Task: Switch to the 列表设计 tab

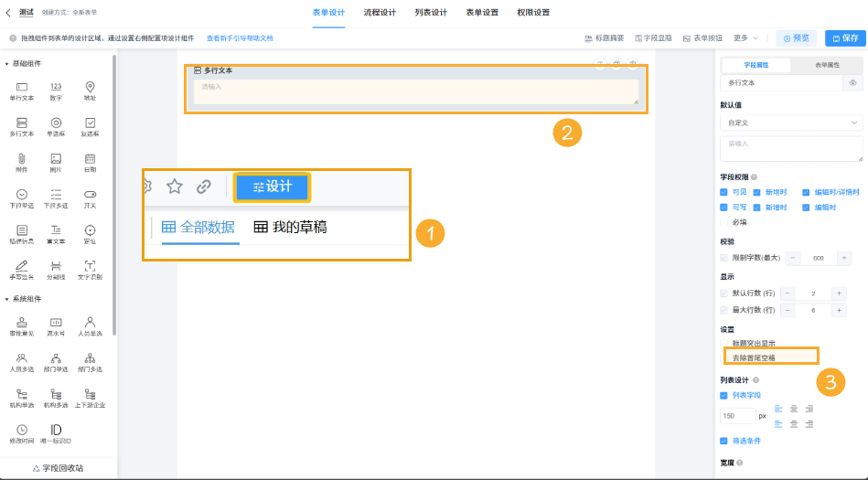Action: pyautogui.click(x=431, y=12)
